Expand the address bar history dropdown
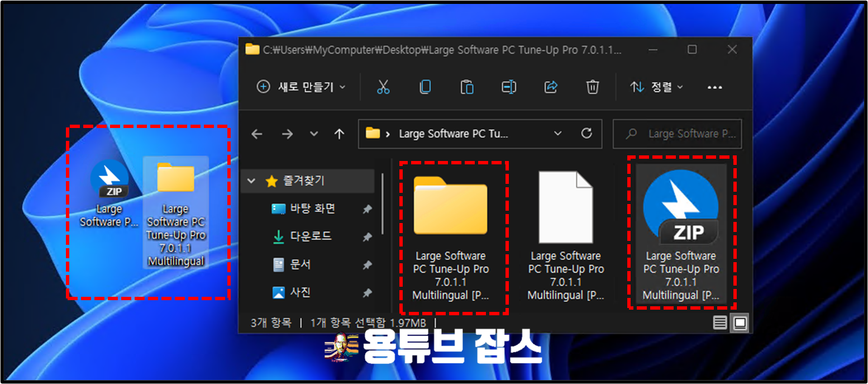Screen dimensions: 868x384 pos(557,134)
